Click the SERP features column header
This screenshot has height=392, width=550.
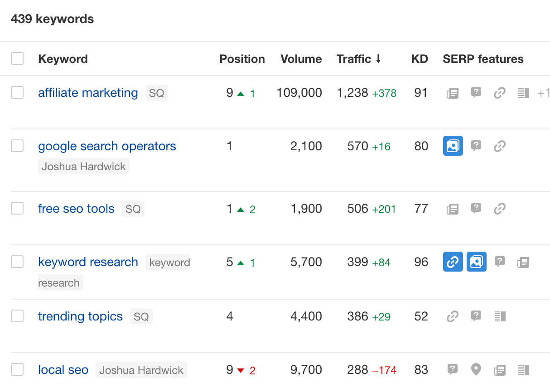[x=483, y=59]
